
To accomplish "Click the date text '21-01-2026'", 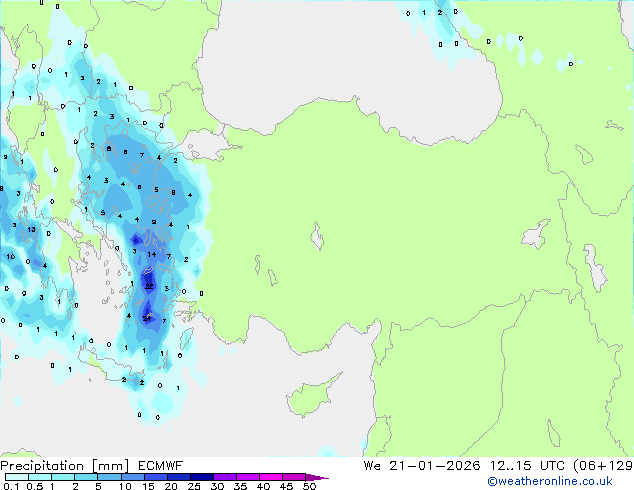I will coord(435,466).
